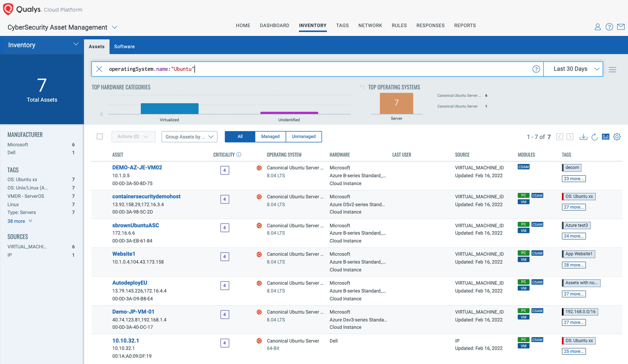Go to next page of assets
This screenshot has height=364, width=628.
point(570,137)
